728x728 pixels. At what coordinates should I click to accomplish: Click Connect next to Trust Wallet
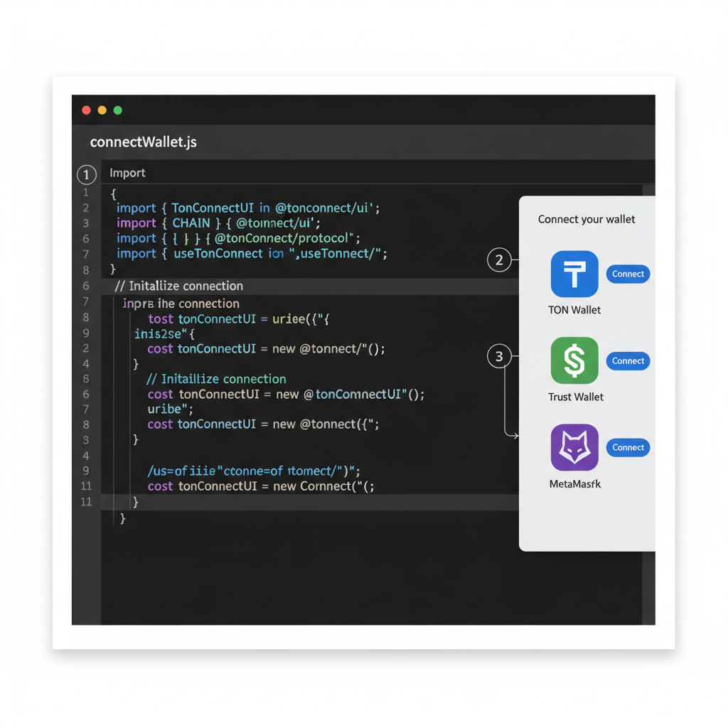click(628, 360)
